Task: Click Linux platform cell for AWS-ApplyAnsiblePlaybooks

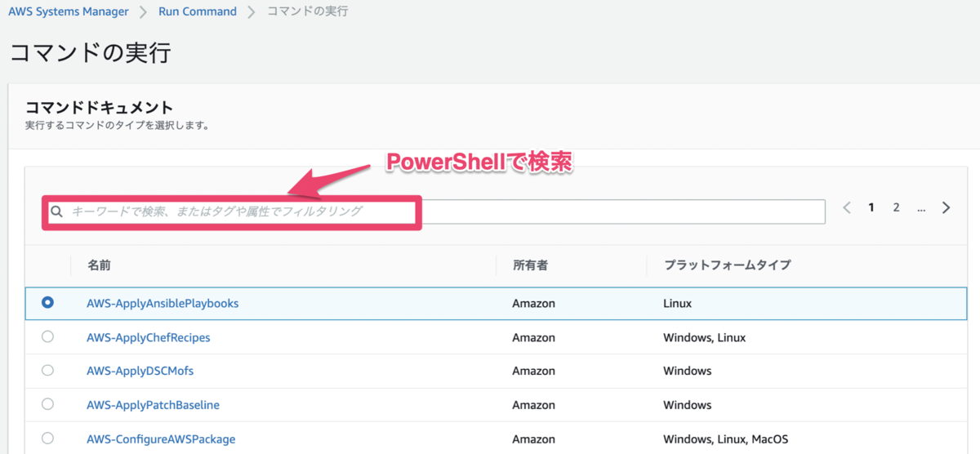Action: tap(677, 303)
